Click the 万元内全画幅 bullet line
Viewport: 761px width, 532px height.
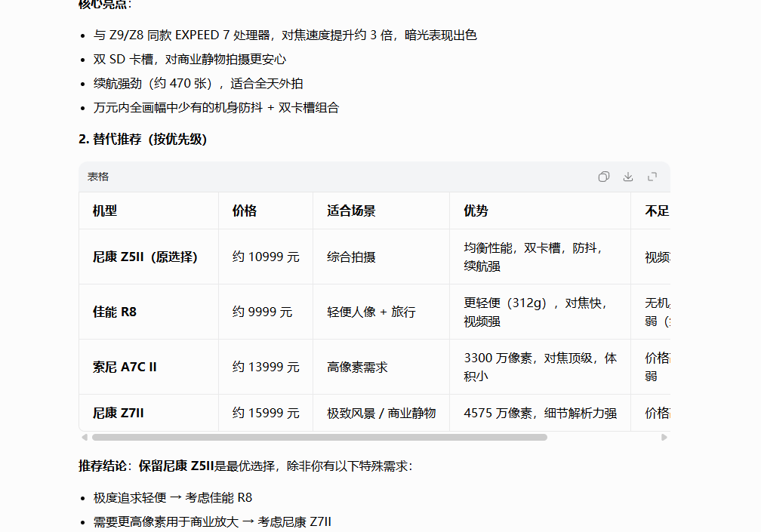coord(216,108)
